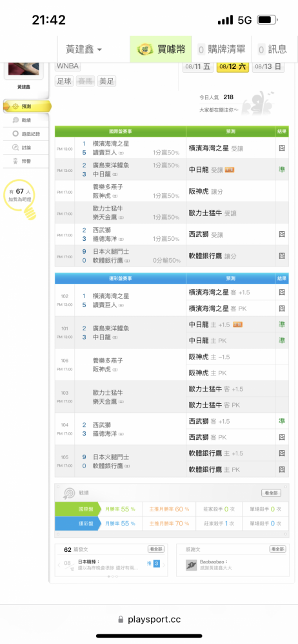Click 樂天金鷹 team in 國際盤賽事
Image resolution: width=298 pixels, height=644 pixels.
(x=105, y=217)
